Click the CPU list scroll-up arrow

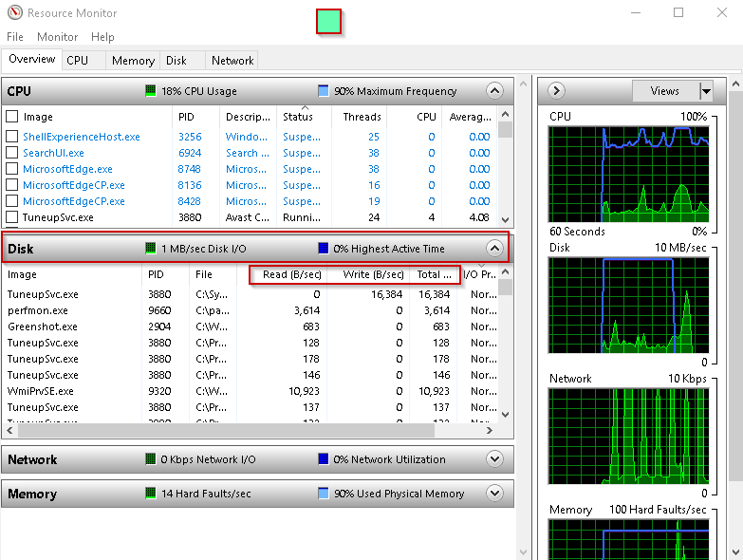coord(505,114)
